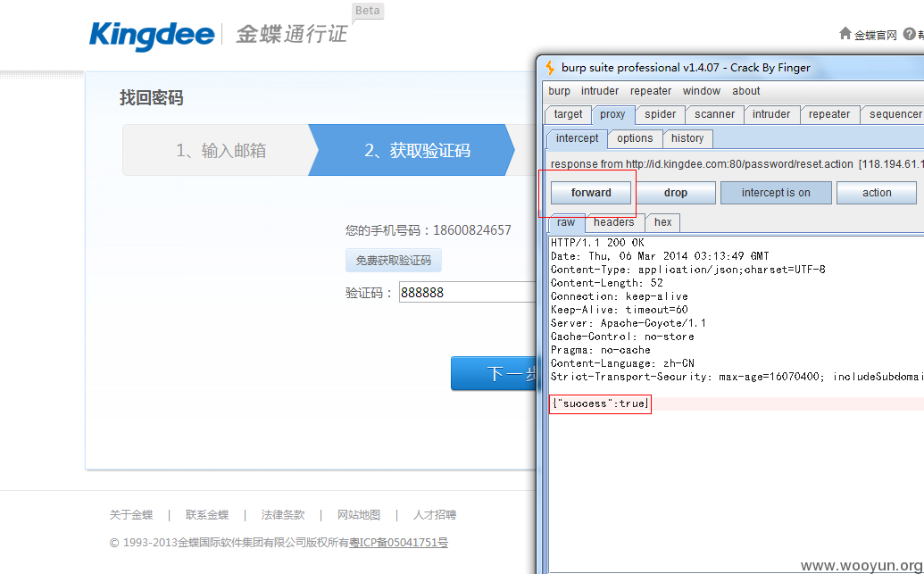The height and width of the screenshot is (574, 924).
Task: Click the help question mark icon
Action: pyautogui.click(x=909, y=34)
